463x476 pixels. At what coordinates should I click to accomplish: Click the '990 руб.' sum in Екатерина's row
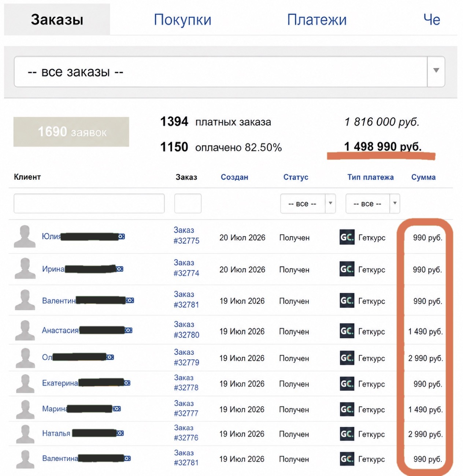pos(428,384)
